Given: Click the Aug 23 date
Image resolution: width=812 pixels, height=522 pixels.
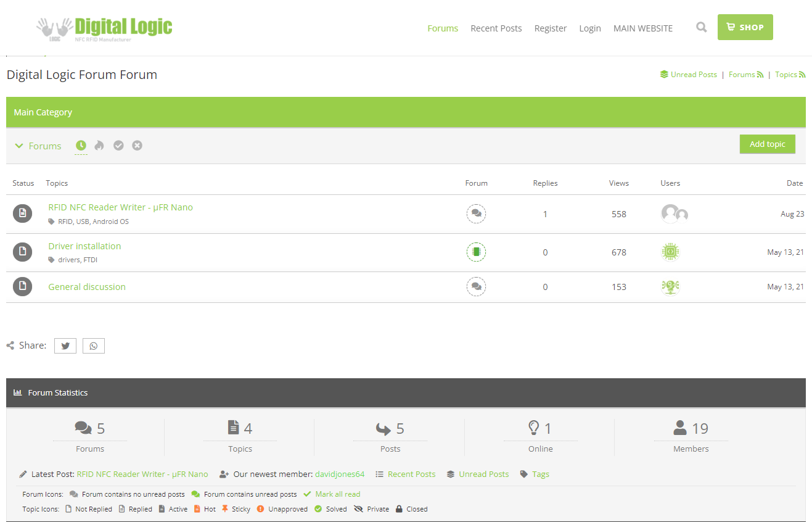Looking at the screenshot, I should [792, 214].
